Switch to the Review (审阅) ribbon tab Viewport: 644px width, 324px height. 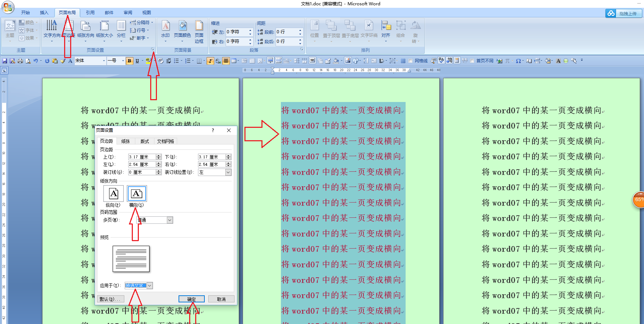pyautogui.click(x=128, y=13)
